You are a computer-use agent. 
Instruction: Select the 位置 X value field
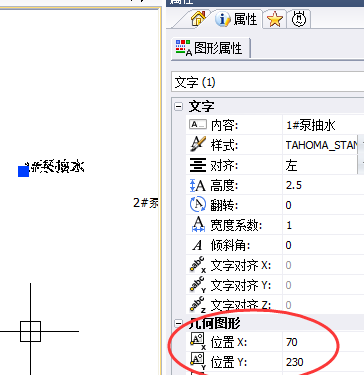tap(323, 342)
